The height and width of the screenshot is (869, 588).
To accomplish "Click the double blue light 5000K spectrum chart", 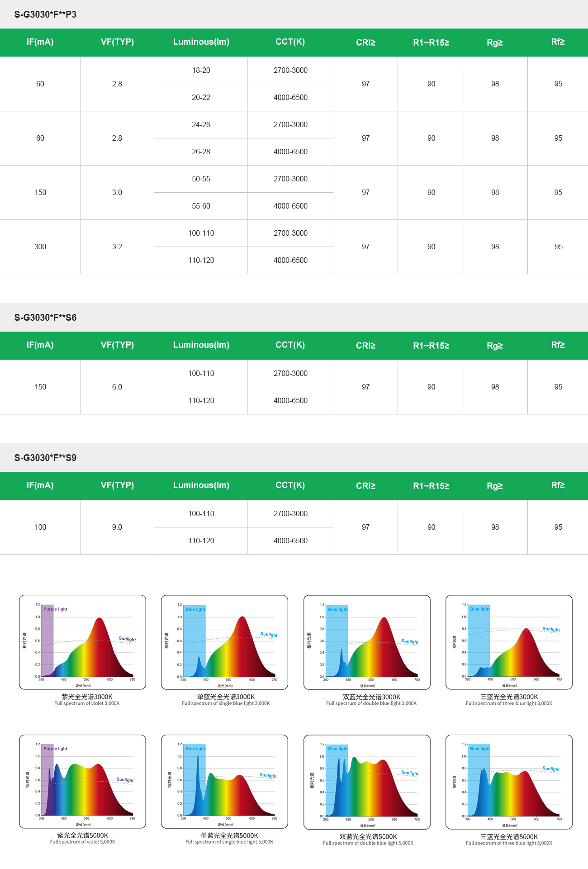I will point(367,782).
